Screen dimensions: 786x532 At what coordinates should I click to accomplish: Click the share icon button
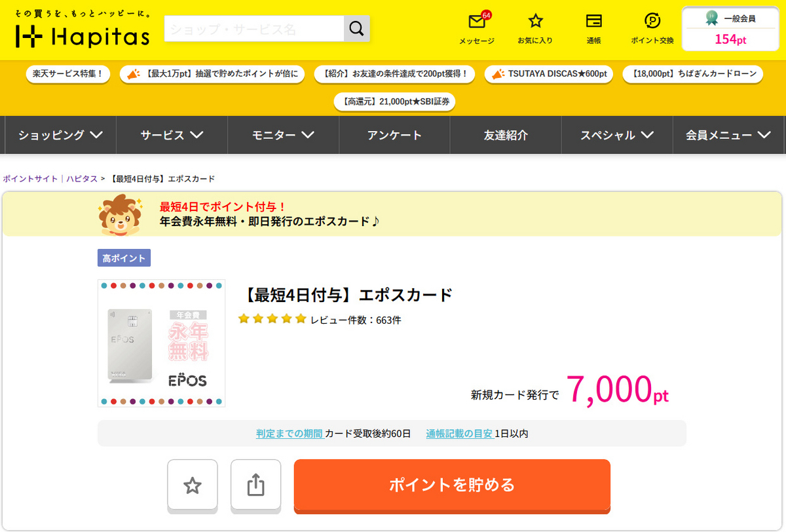(x=255, y=485)
